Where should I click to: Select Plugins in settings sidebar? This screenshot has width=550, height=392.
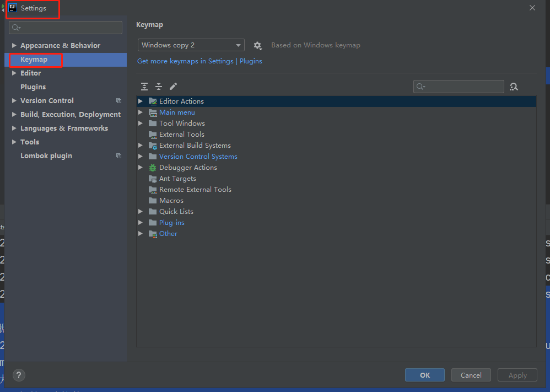pos(33,87)
